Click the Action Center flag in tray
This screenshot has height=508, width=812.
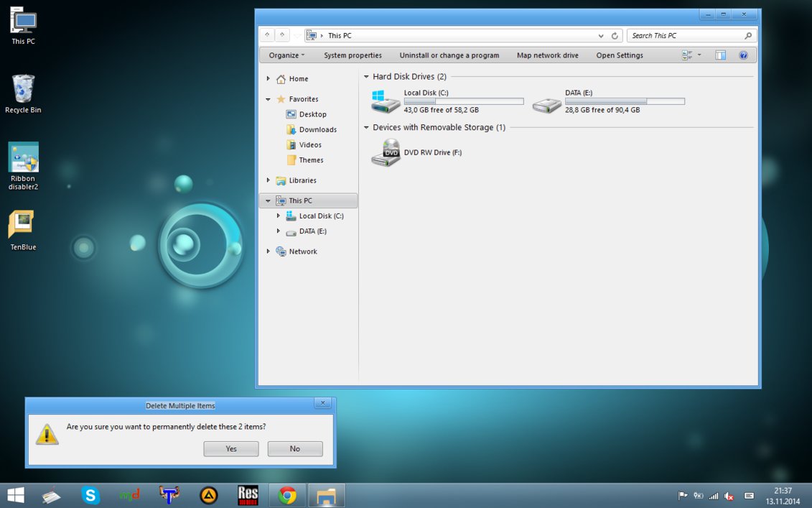(683, 496)
